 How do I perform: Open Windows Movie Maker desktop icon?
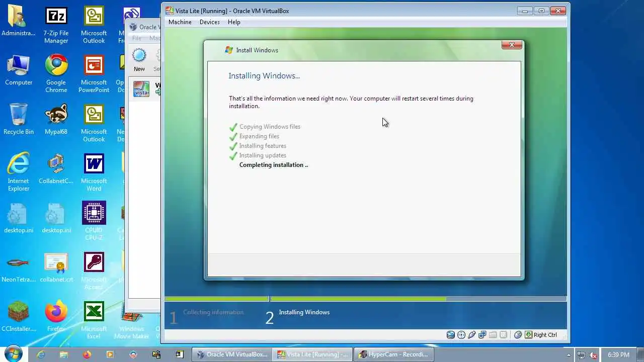[x=132, y=320]
